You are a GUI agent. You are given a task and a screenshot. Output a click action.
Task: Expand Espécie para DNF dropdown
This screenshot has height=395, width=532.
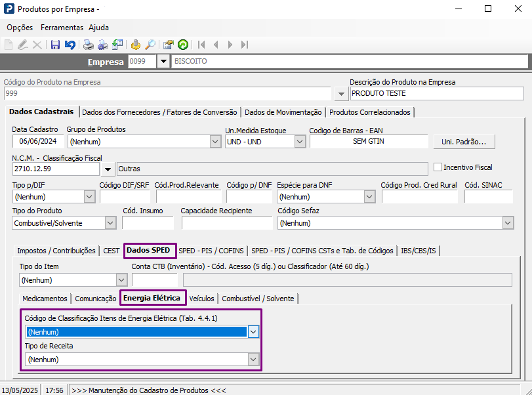(369, 197)
